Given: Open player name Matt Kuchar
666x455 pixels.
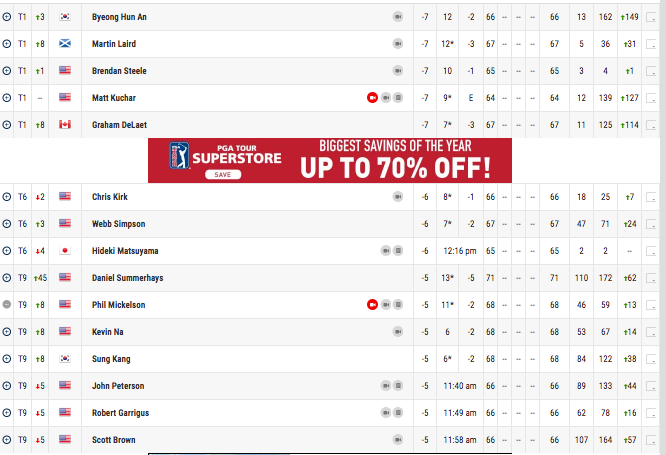Looking at the screenshot, I should click(x=114, y=98).
